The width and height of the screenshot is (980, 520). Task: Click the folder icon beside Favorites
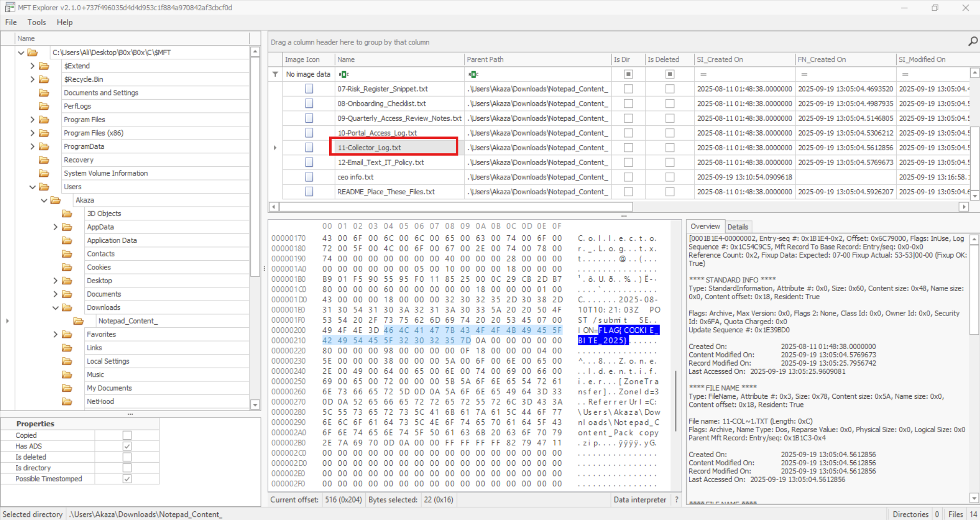click(x=67, y=334)
